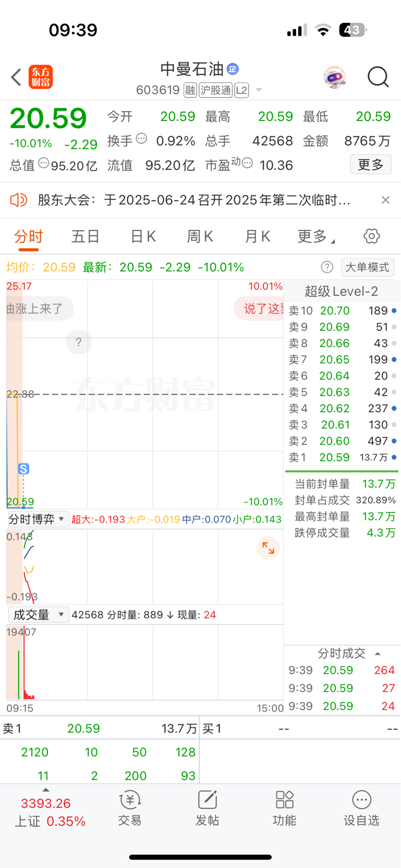Expand the 更多 chart period menu

point(316,237)
